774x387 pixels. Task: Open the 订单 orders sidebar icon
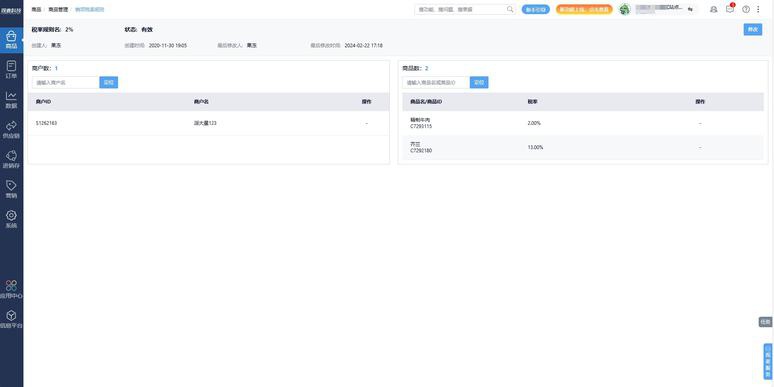click(x=11, y=70)
